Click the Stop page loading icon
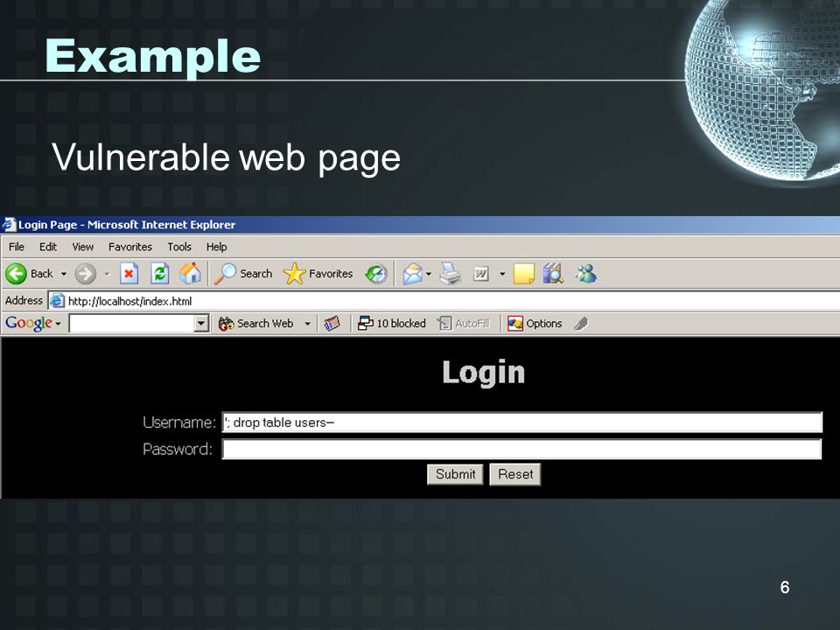Screen dimensions: 840x630 [x=129, y=274]
